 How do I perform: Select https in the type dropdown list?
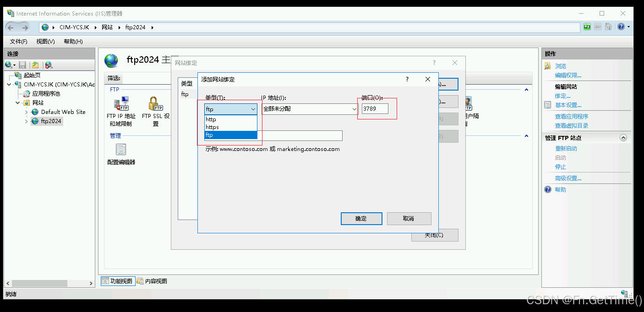pyautogui.click(x=231, y=127)
